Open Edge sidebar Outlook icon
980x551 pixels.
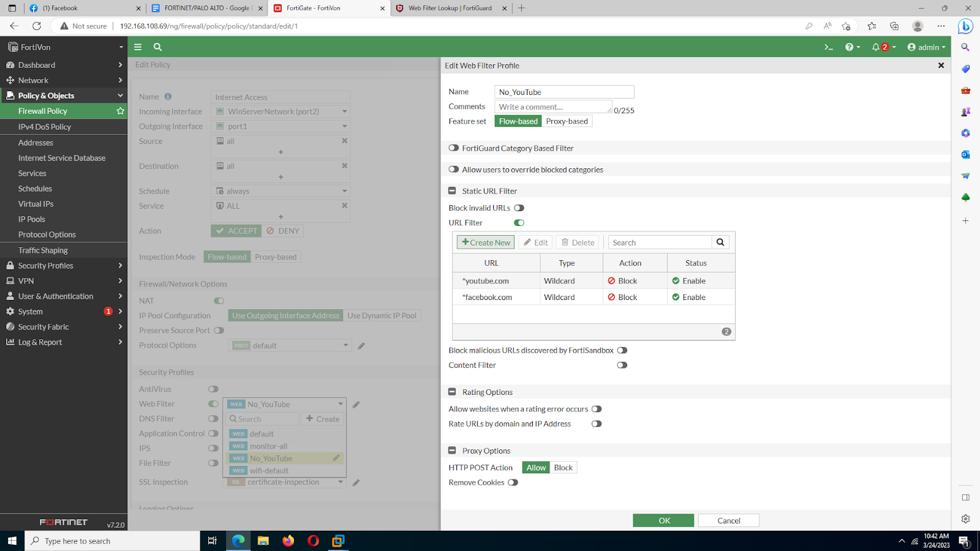[x=966, y=154]
